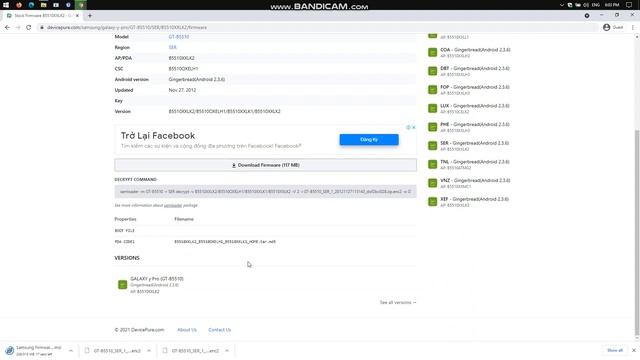
Task: Click See all versions link
Action: [x=398, y=302]
